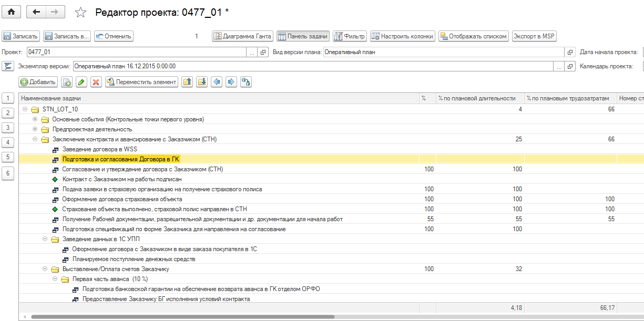644x321 pixels.
Task: Click the edit pencil icon
Action: [x=81, y=82]
